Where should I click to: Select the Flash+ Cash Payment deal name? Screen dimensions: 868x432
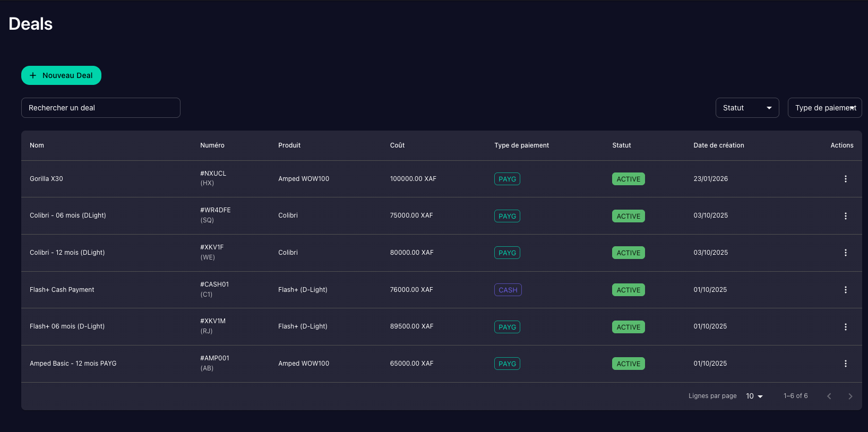pos(62,290)
